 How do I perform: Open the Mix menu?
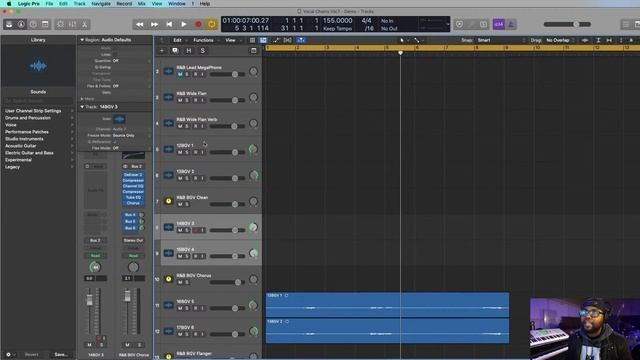pos(142,4)
